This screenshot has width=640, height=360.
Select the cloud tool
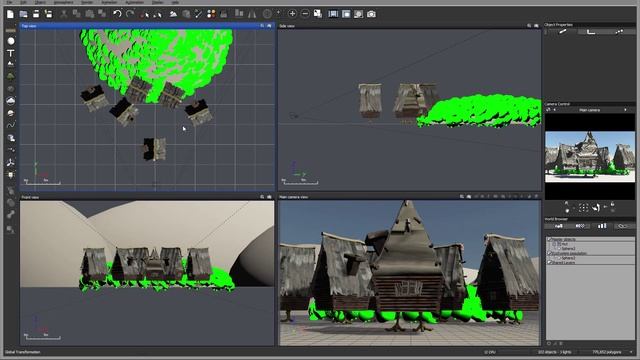pyautogui.click(x=11, y=100)
